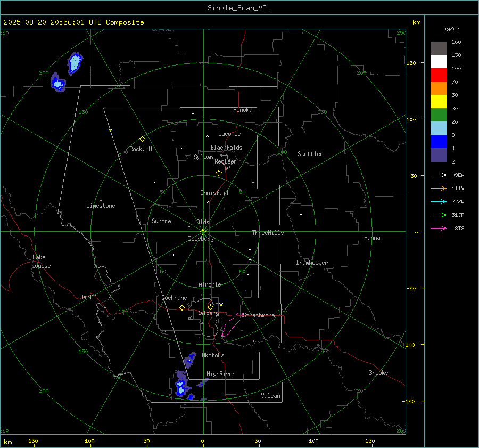Viewport: 479px width, 448px height.
Task: Click the Okotoks city label
Action: (213, 355)
